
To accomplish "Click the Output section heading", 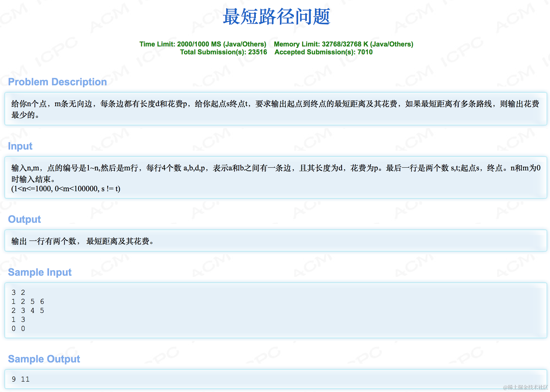I will [24, 219].
